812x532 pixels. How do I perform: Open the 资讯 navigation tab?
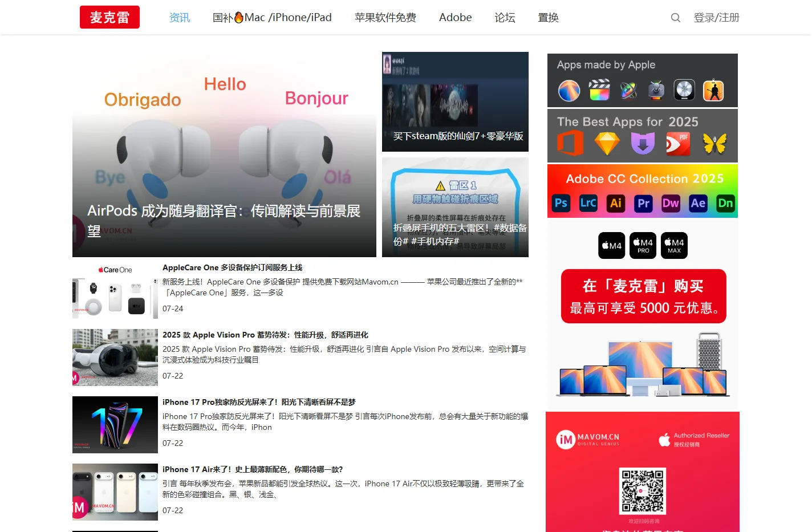(x=180, y=18)
